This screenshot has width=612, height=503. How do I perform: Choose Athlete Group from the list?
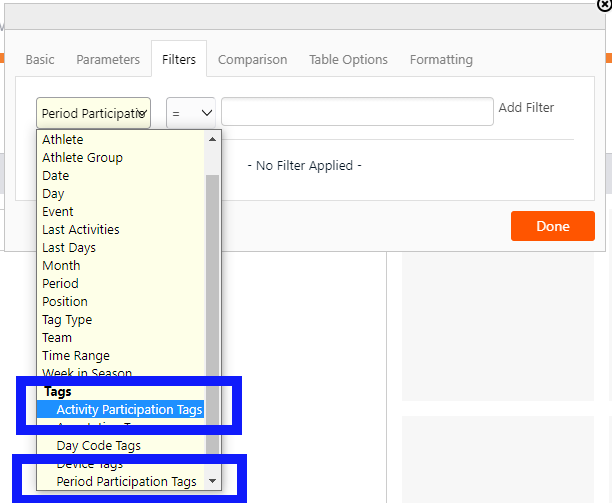[82, 157]
